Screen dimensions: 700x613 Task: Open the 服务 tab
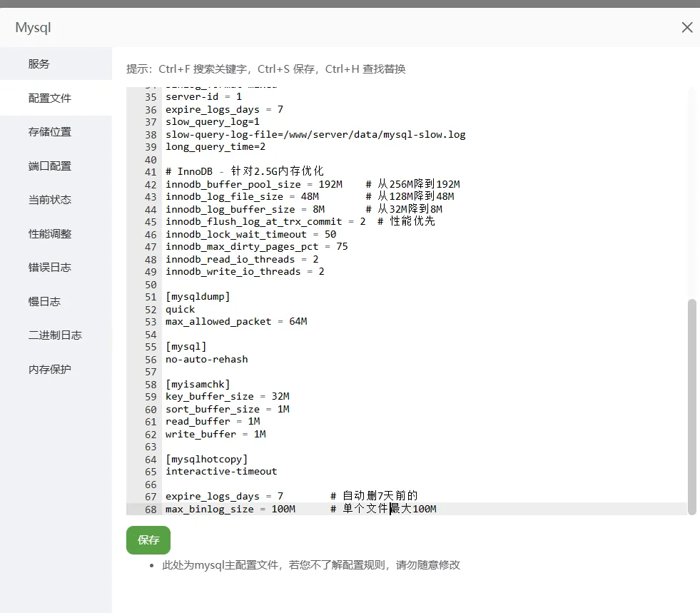tap(39, 64)
